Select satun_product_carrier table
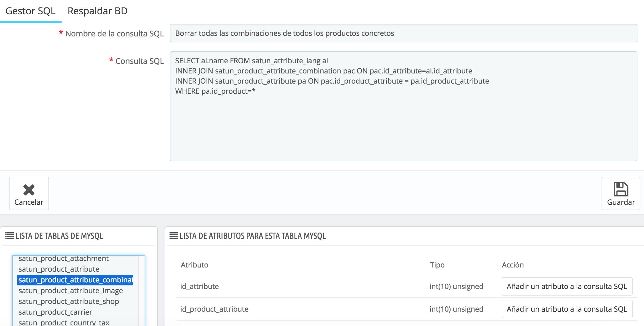 55,312
